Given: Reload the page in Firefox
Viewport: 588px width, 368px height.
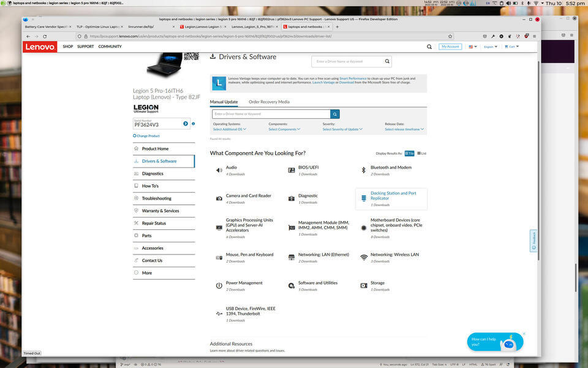Looking at the screenshot, I should 45,36.
